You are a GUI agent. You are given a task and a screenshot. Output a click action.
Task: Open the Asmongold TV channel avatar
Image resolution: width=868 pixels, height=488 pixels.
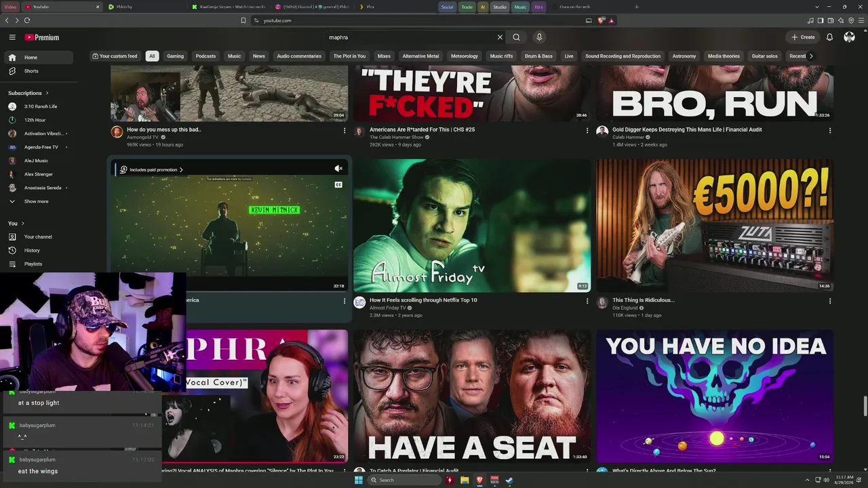coord(117,132)
